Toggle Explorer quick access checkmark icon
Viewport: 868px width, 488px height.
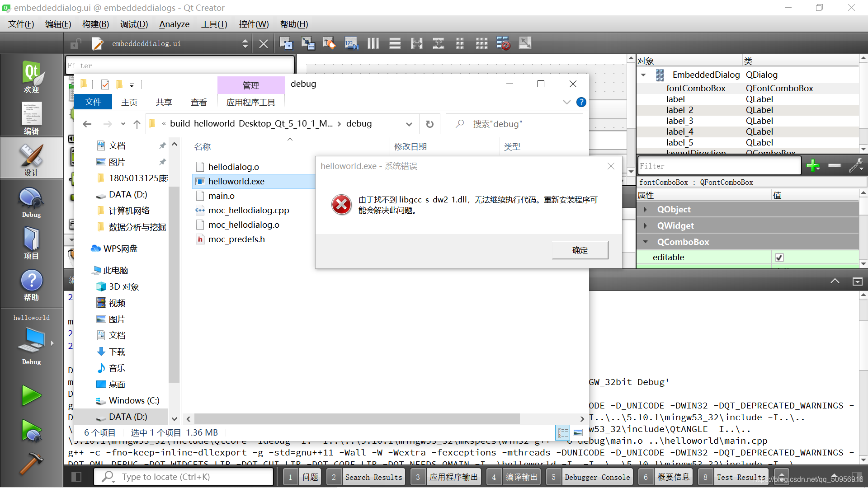click(x=105, y=84)
